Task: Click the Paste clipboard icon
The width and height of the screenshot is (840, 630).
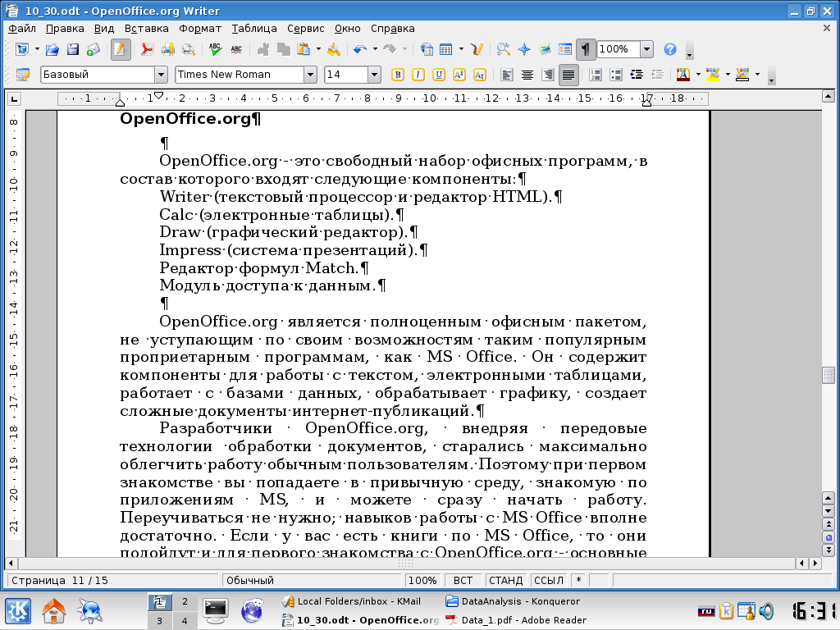Action: (304, 50)
